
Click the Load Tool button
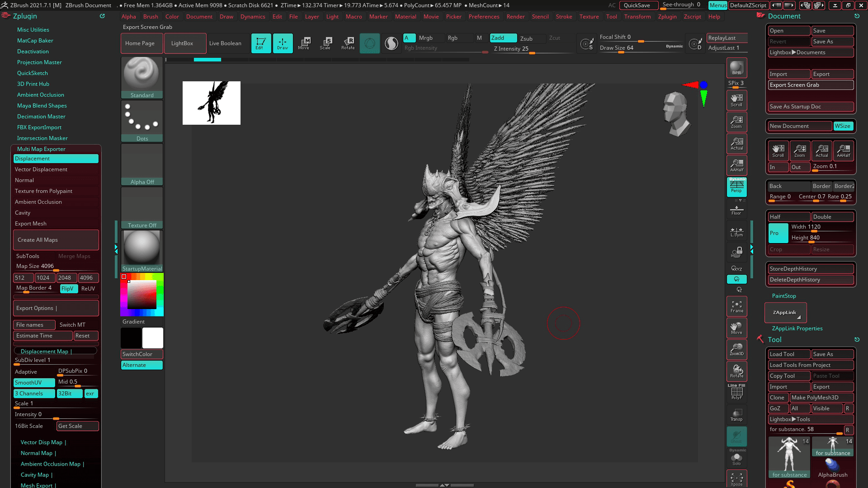point(789,354)
